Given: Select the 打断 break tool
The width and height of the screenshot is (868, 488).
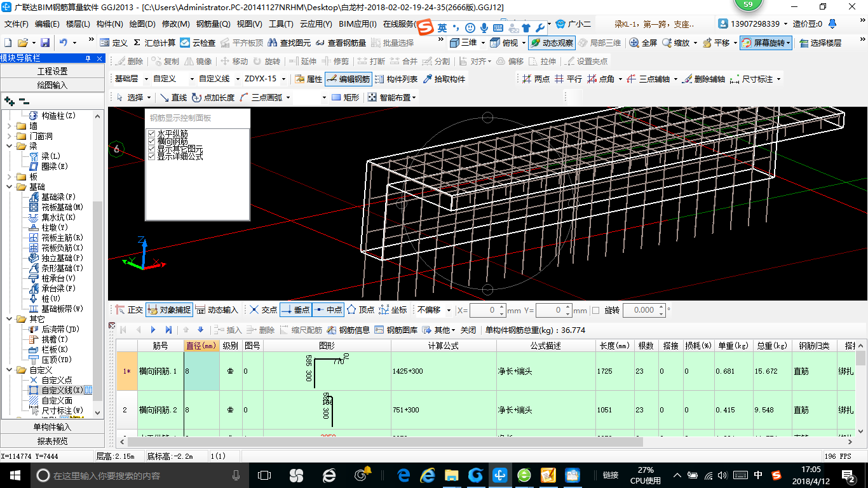Looking at the screenshot, I should pos(371,61).
